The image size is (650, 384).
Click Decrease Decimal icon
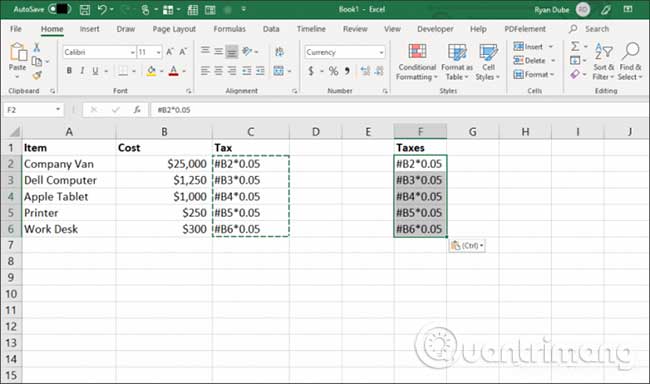coord(379,71)
